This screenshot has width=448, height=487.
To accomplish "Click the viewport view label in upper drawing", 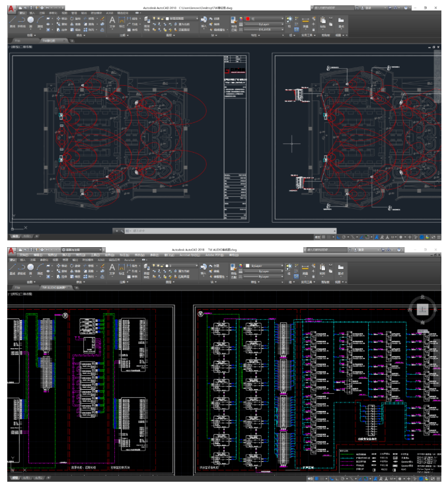I will [x=24, y=48].
